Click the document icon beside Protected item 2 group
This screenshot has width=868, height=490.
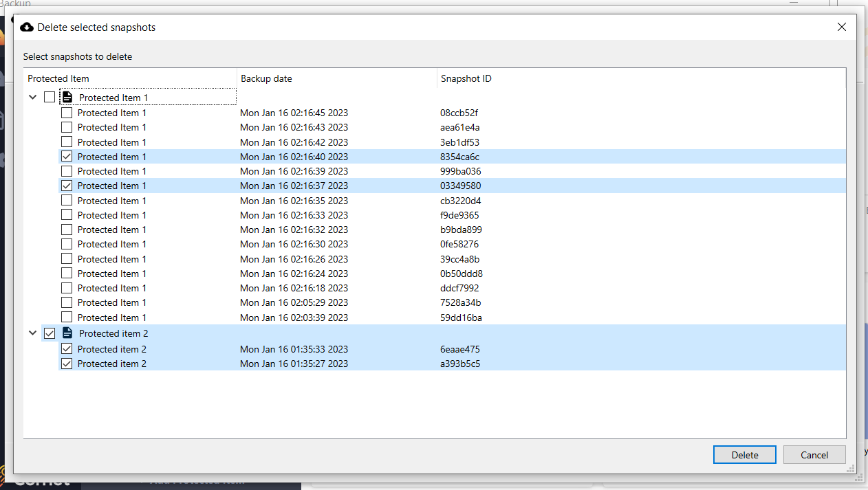tap(67, 333)
